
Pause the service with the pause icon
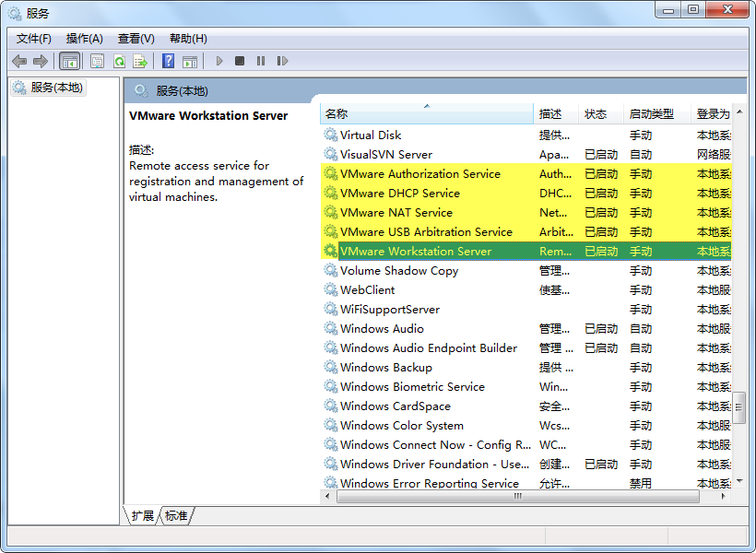(x=261, y=61)
